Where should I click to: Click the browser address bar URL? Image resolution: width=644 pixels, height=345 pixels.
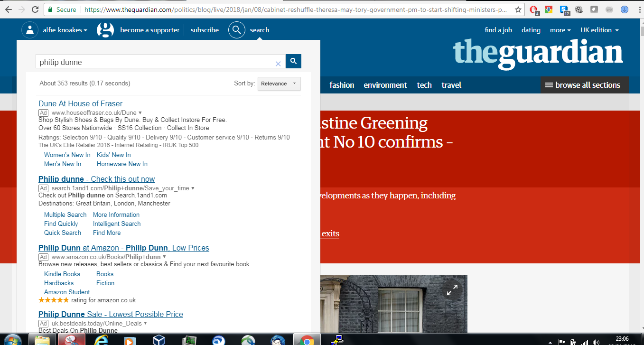click(x=295, y=9)
